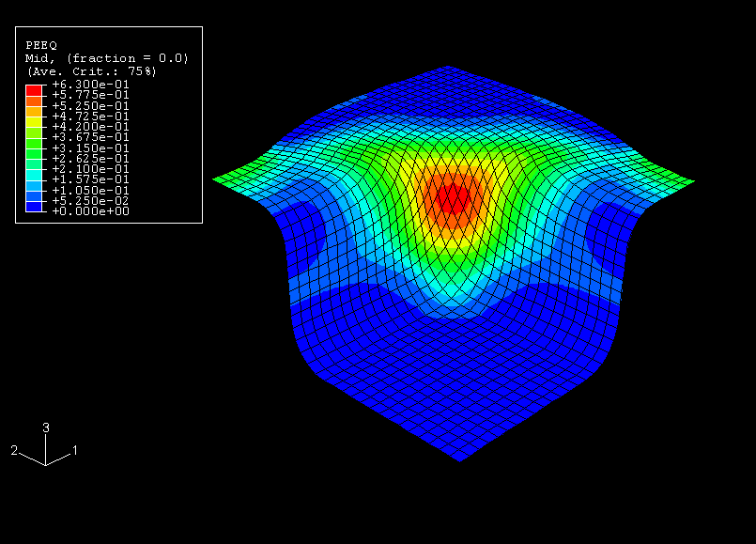Click the +6.300e-01 legend value
756x544 pixels.
click(x=91, y=85)
